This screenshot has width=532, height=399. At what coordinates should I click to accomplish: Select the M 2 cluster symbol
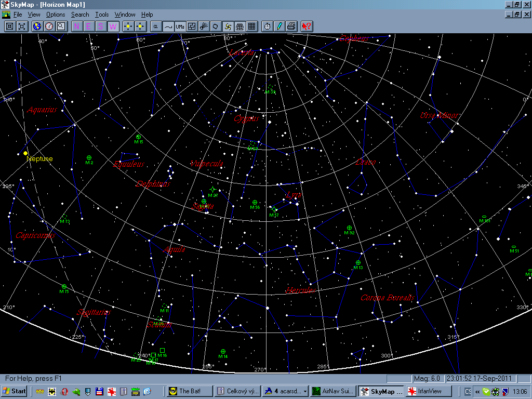(89, 158)
